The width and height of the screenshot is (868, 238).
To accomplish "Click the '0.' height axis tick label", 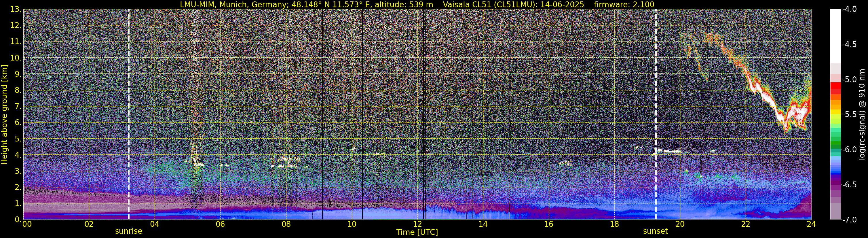I will click(18, 220).
